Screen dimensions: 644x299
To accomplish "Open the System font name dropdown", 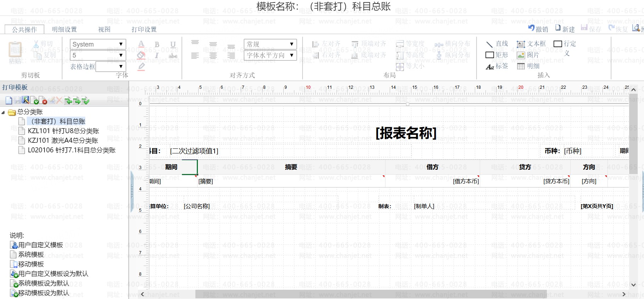I will [x=98, y=44].
